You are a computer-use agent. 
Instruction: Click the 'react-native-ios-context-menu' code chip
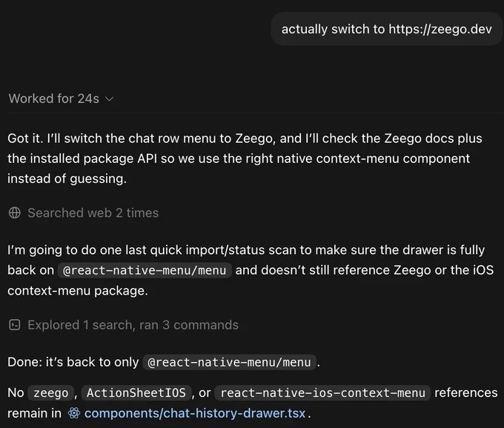[x=322, y=393]
